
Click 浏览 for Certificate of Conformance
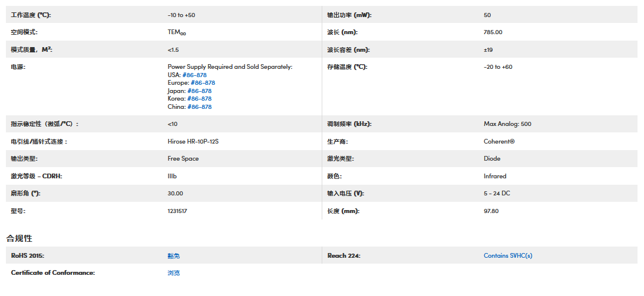[173, 273]
